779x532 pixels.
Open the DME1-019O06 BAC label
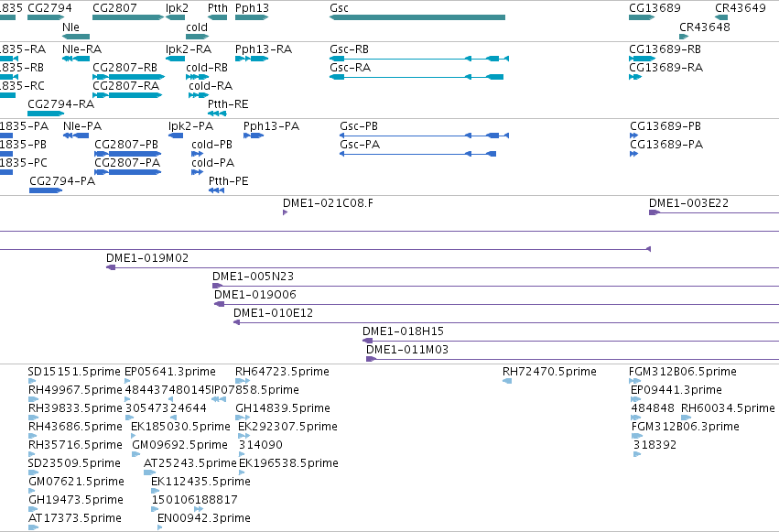click(255, 295)
